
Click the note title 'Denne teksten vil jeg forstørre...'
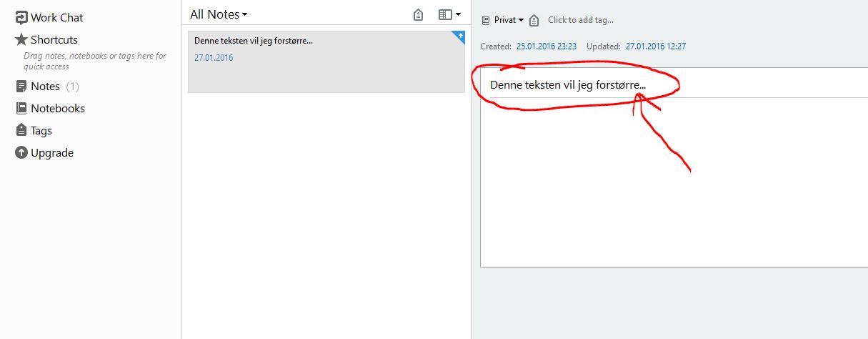[568, 85]
